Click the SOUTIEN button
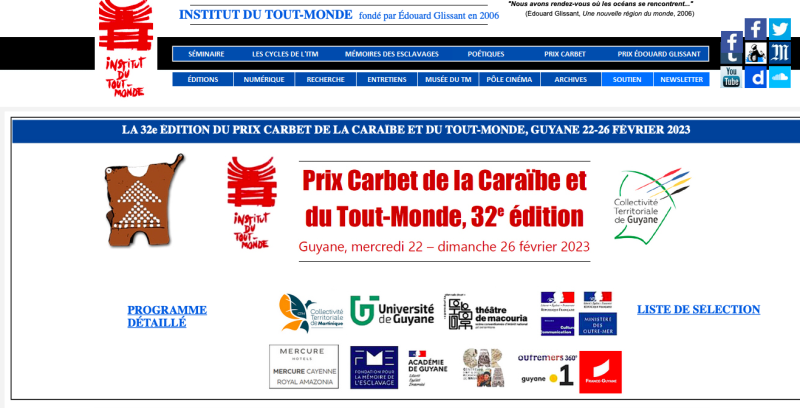The image size is (800, 408). (627, 80)
